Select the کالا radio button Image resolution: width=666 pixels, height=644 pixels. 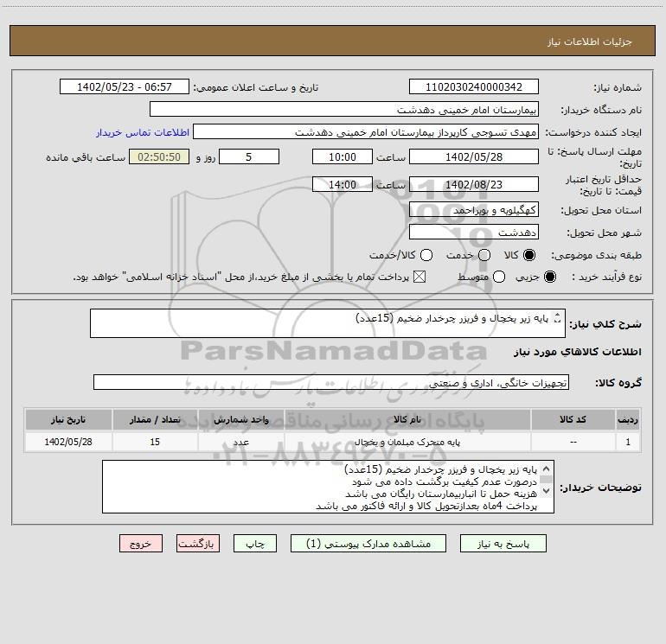[529, 255]
